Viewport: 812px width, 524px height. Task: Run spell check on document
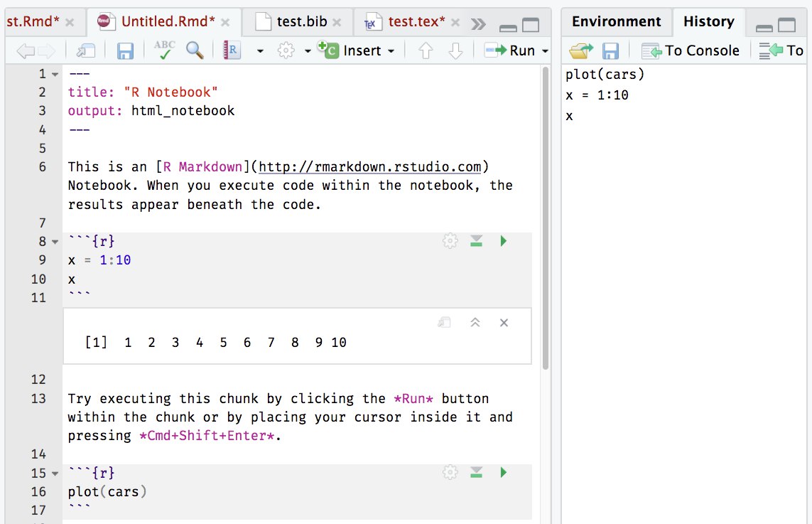click(164, 50)
